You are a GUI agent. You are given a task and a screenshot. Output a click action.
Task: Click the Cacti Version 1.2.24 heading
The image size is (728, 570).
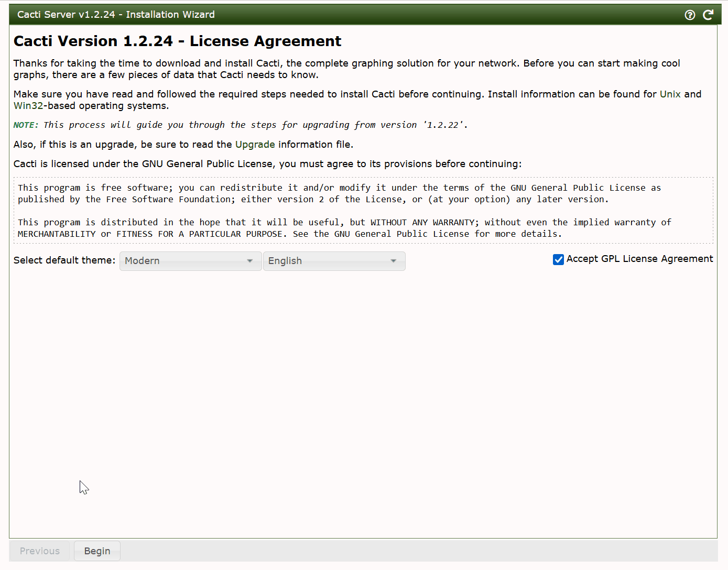coord(177,41)
